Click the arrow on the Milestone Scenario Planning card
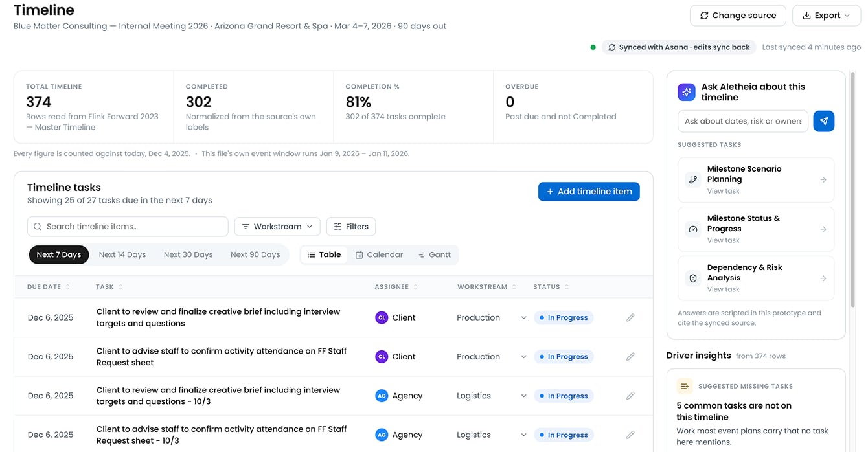This screenshot has width=868, height=452. [x=823, y=180]
